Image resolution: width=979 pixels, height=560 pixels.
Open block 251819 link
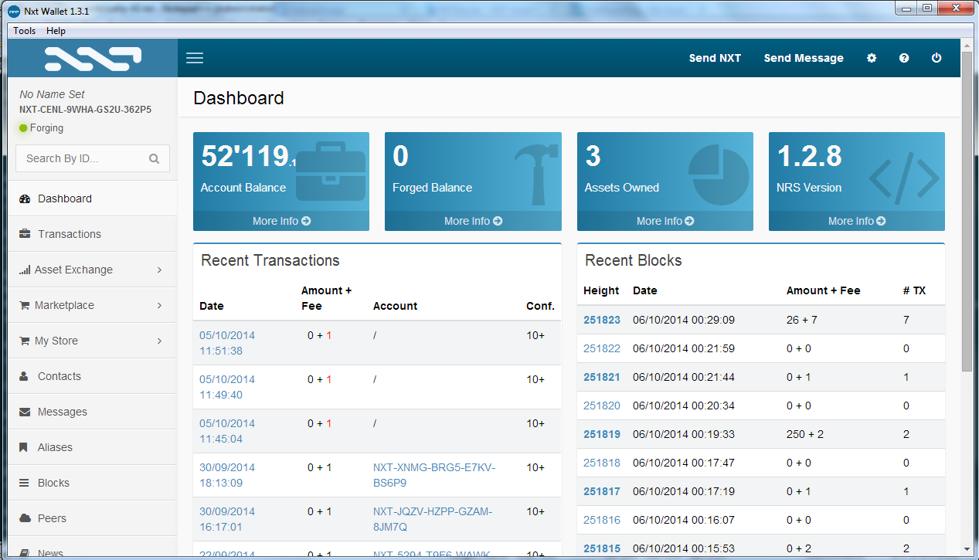click(602, 434)
